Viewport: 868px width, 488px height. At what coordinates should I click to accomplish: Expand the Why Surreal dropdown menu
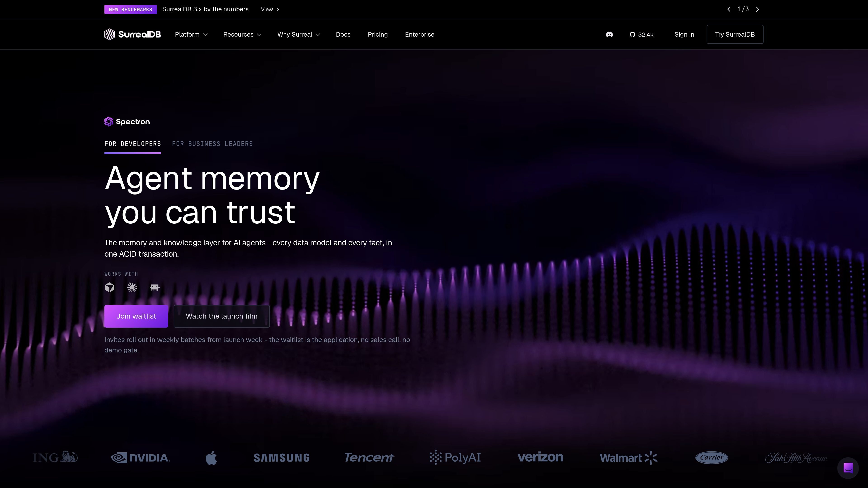pyautogui.click(x=299, y=34)
